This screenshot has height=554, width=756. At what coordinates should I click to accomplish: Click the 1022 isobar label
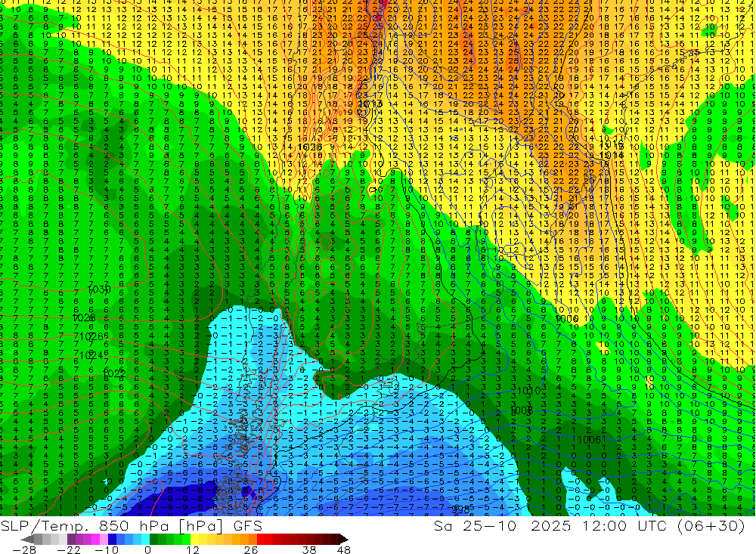click(114, 373)
